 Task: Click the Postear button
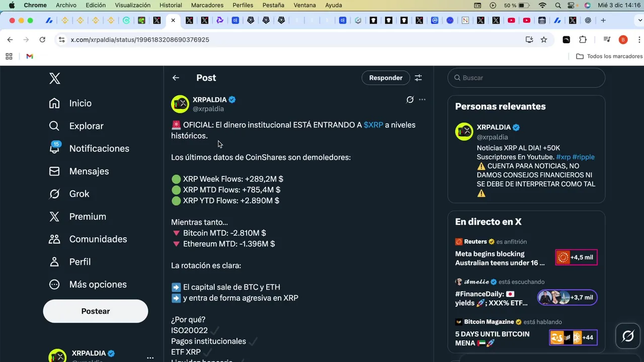[96, 311]
